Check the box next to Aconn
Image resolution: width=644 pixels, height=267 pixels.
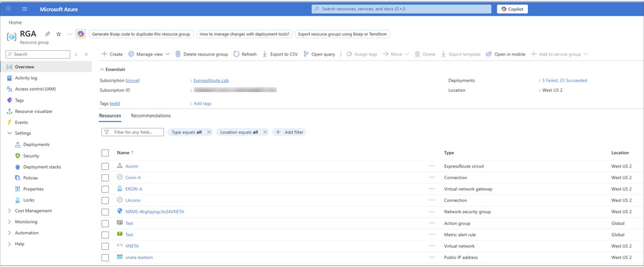(105, 166)
